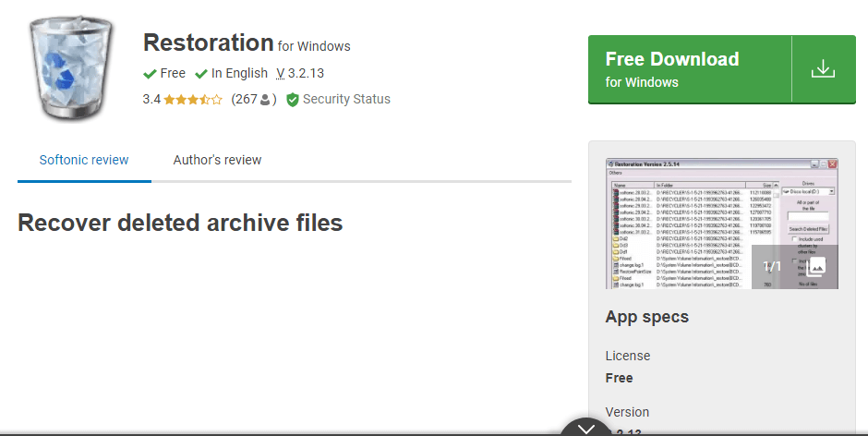Click the green checkmark next to Free
This screenshot has height=436, width=868.
click(150, 74)
